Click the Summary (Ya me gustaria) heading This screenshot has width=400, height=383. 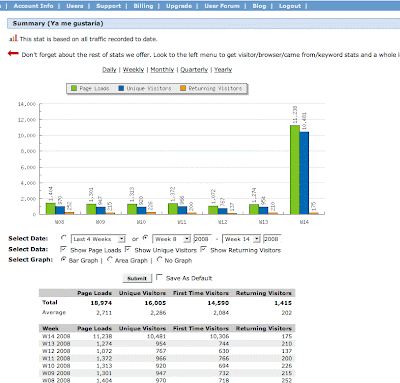[58, 23]
